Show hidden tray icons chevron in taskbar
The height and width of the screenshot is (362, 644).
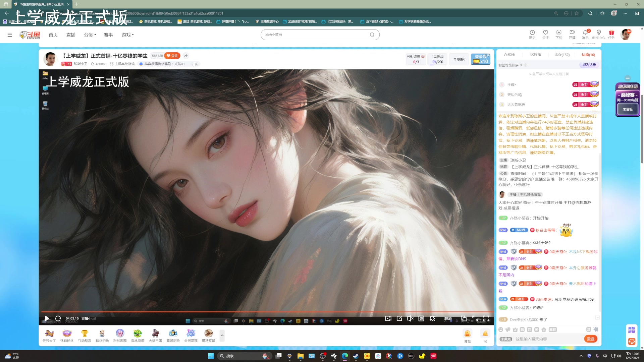pos(581,356)
